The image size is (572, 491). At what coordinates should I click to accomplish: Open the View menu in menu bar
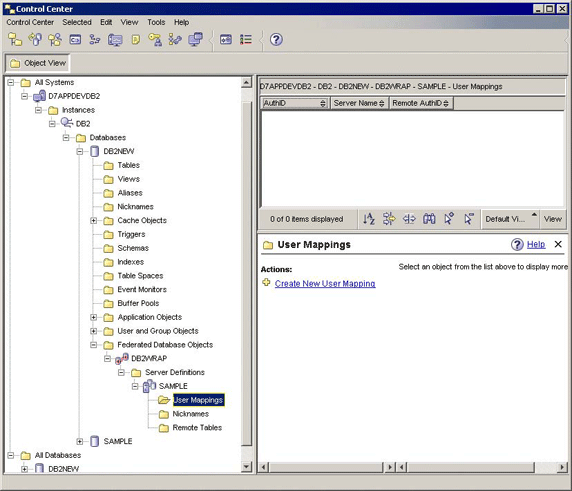130,22
